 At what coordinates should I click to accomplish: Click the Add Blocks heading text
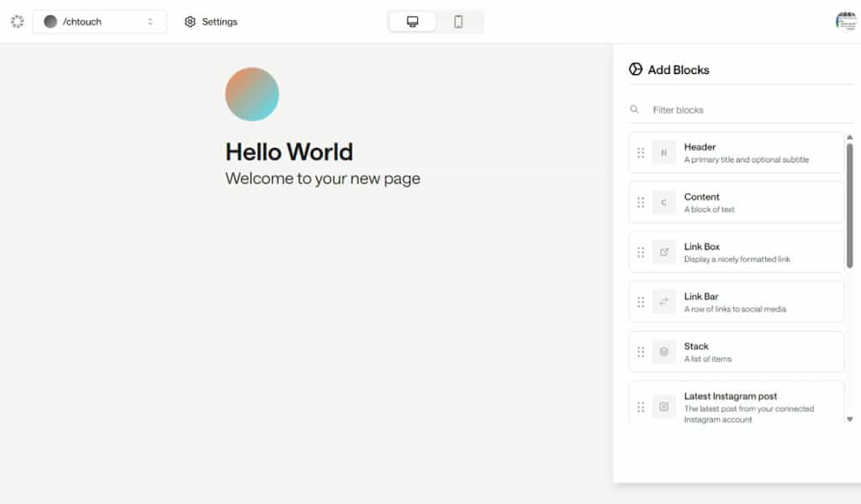pyautogui.click(x=679, y=70)
